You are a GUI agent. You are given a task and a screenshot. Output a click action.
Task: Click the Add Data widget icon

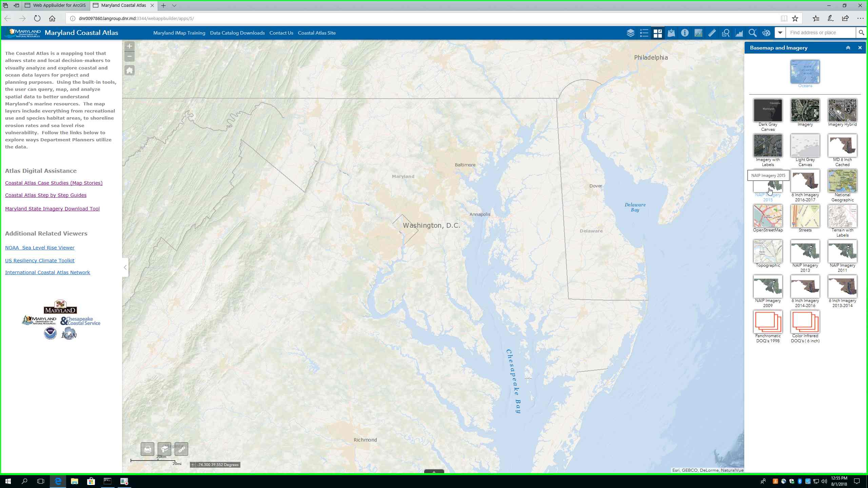(x=671, y=33)
